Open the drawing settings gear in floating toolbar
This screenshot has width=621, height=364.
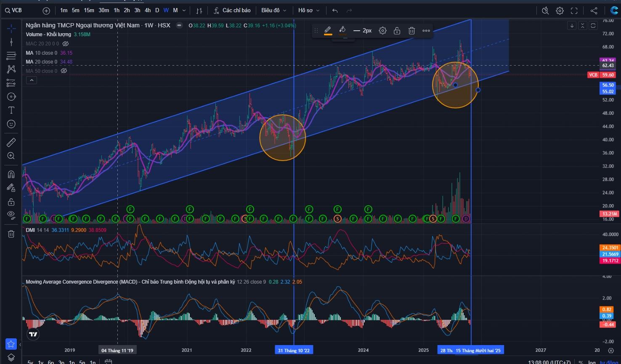[x=382, y=30]
